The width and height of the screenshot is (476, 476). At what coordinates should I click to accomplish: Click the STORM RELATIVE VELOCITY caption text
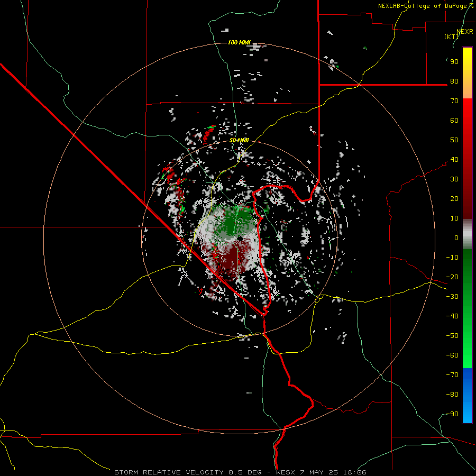[169, 472]
